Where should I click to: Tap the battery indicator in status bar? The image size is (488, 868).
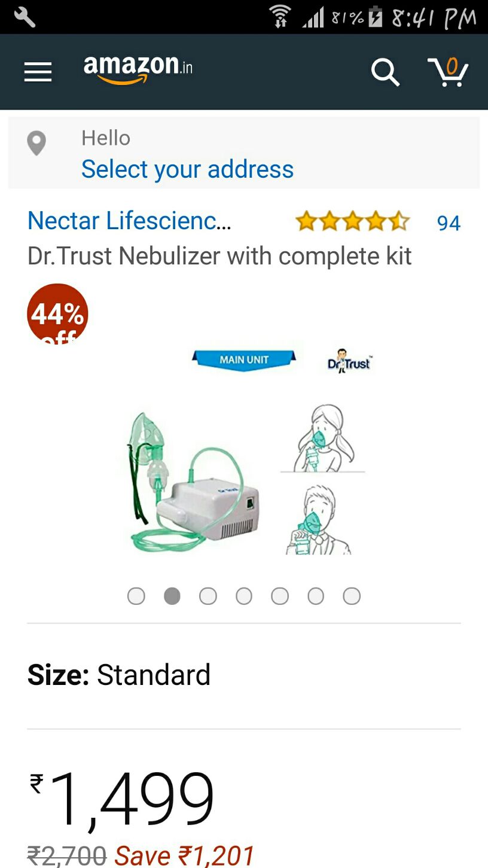pyautogui.click(x=376, y=17)
